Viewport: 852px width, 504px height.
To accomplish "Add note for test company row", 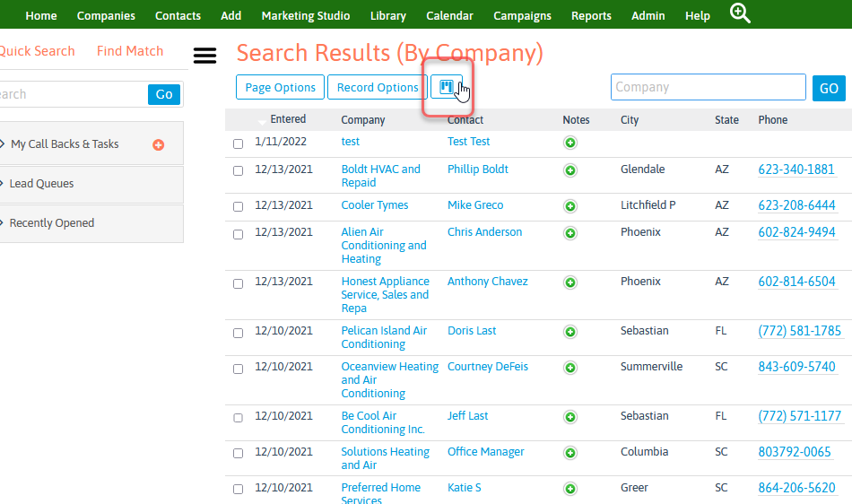I will tap(570, 143).
